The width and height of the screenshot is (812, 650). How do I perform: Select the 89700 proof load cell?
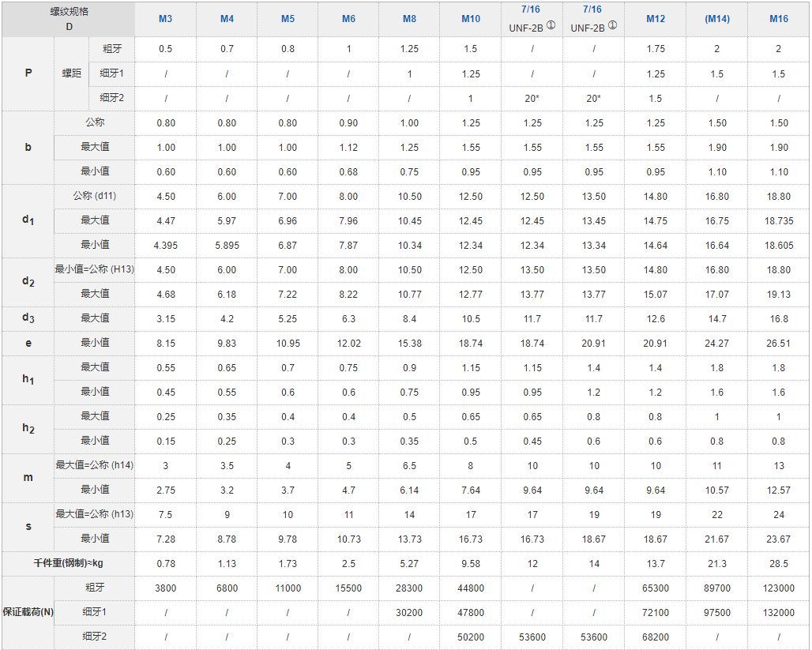(x=717, y=588)
